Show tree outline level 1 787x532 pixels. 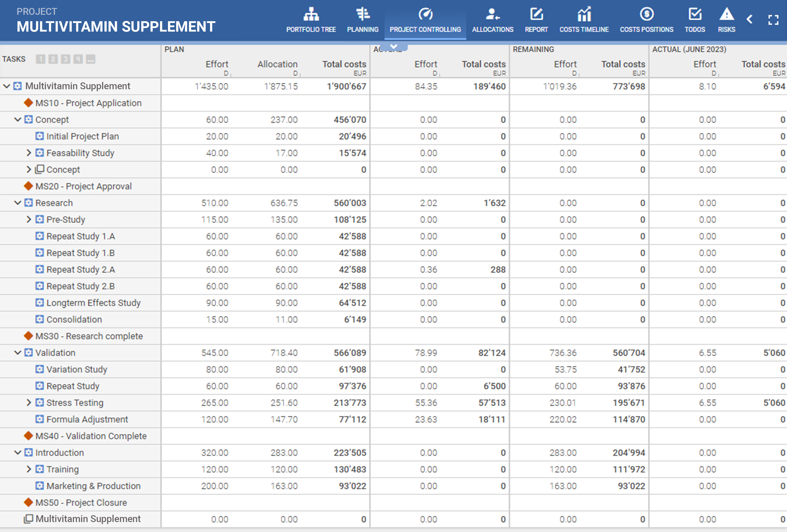41,59
